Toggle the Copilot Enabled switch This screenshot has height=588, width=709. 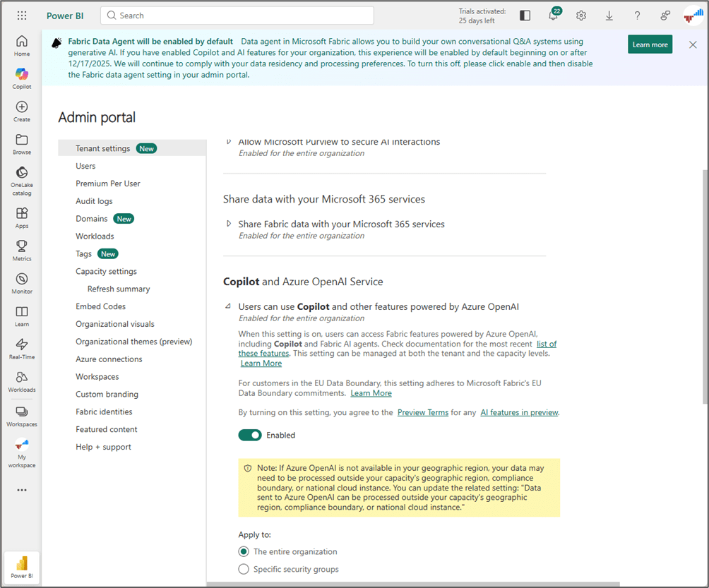250,435
